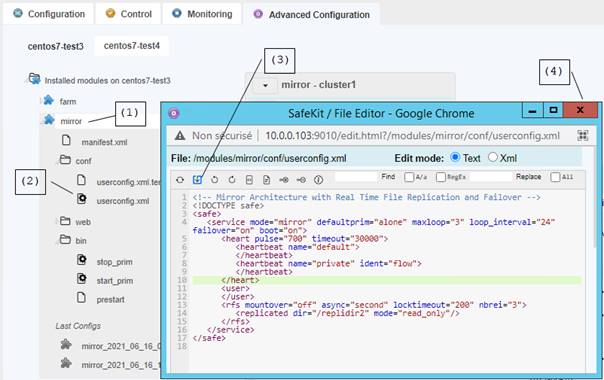
Task: Click the puzzle icon of mirror_2021_06_16_1 config
Action: (x=66, y=363)
